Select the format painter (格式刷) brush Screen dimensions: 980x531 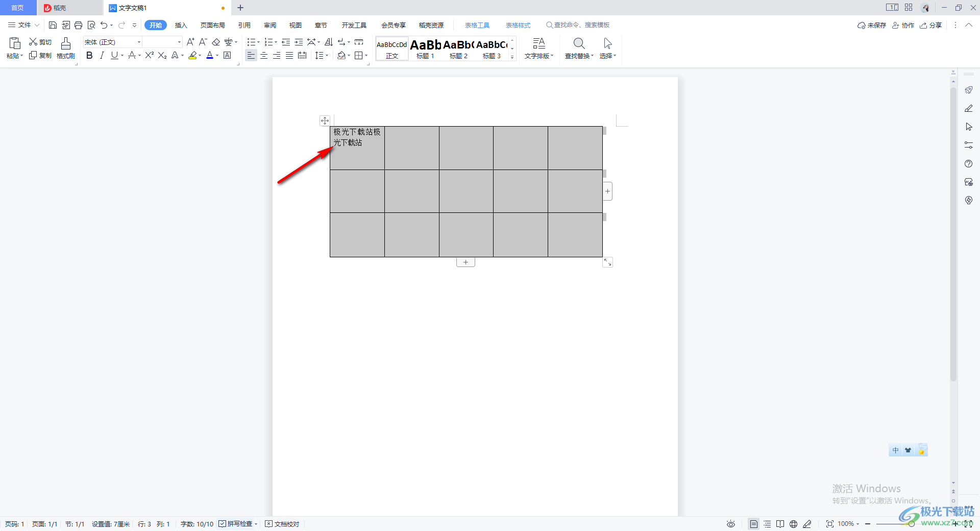tap(66, 43)
